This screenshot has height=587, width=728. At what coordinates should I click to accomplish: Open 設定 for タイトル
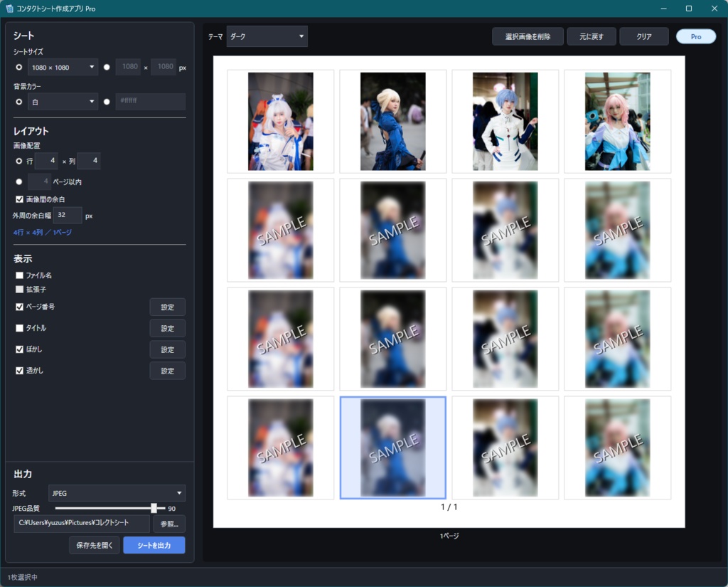(x=168, y=329)
